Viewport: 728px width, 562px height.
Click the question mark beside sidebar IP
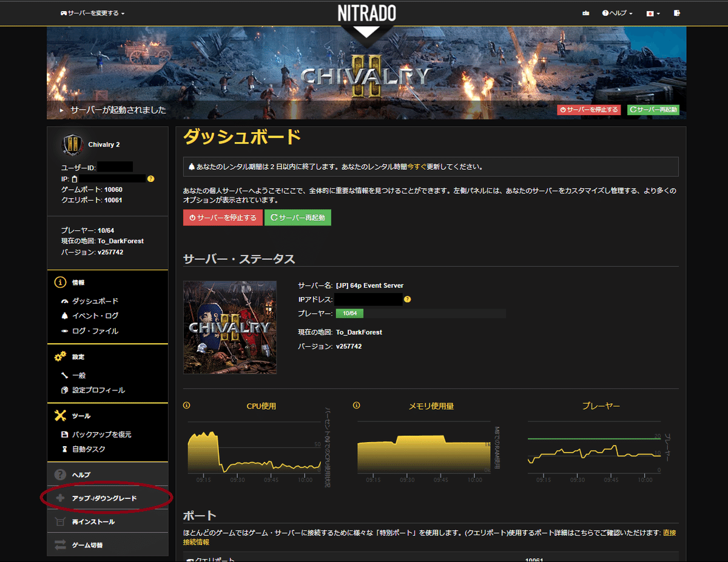coord(150,179)
